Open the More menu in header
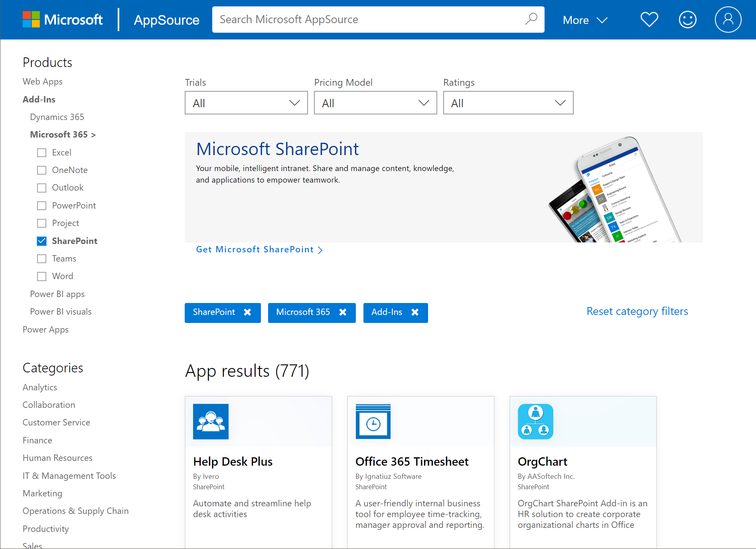The width and height of the screenshot is (756, 549). (x=585, y=20)
